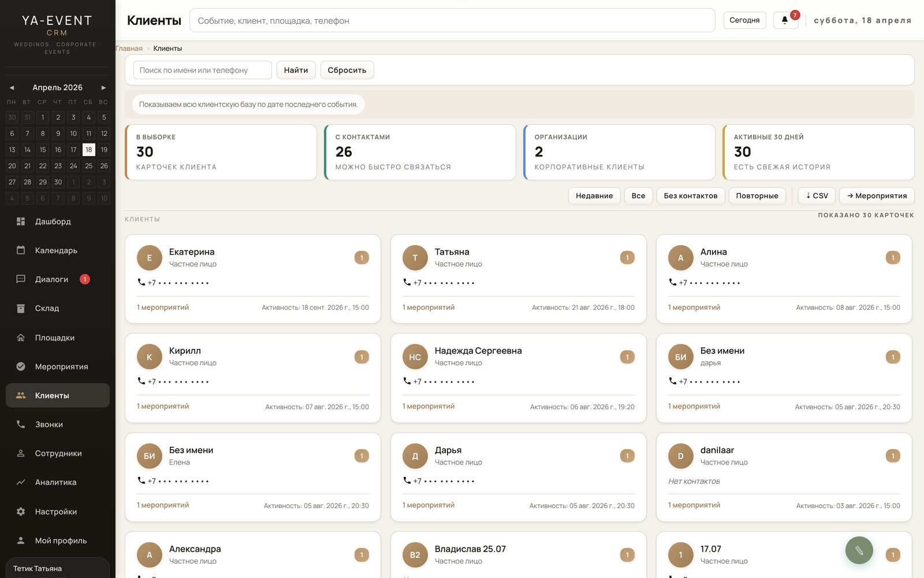Click Алина's avatar circle

coord(681,258)
